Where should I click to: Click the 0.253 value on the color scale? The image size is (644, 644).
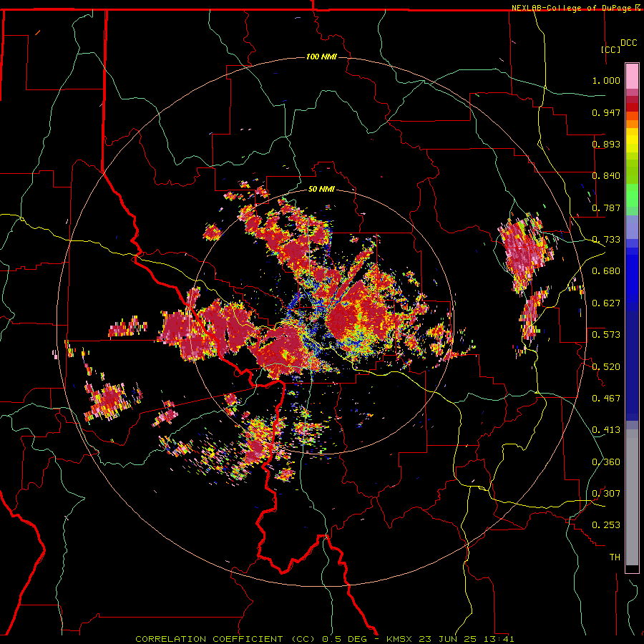[x=606, y=525]
